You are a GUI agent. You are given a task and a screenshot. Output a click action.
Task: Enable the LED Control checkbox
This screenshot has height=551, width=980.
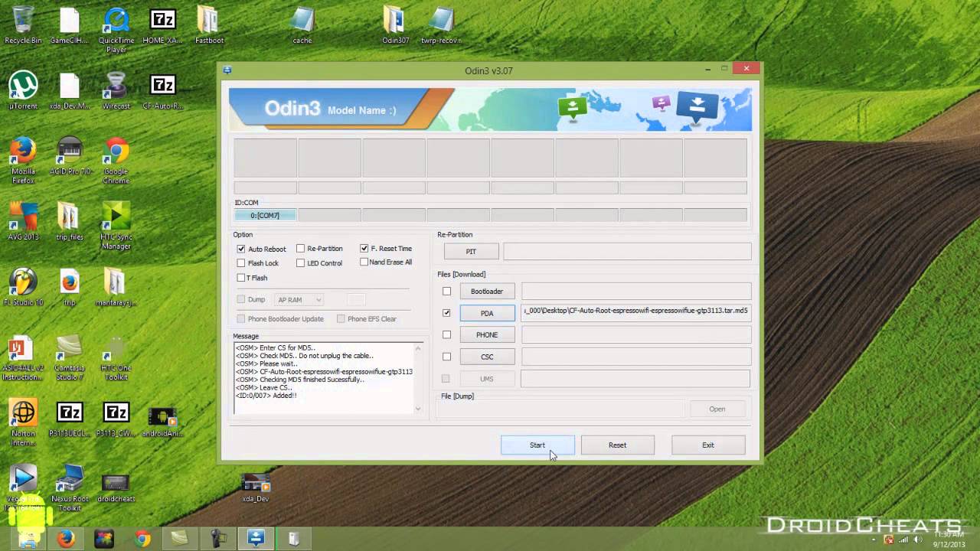tap(300, 263)
